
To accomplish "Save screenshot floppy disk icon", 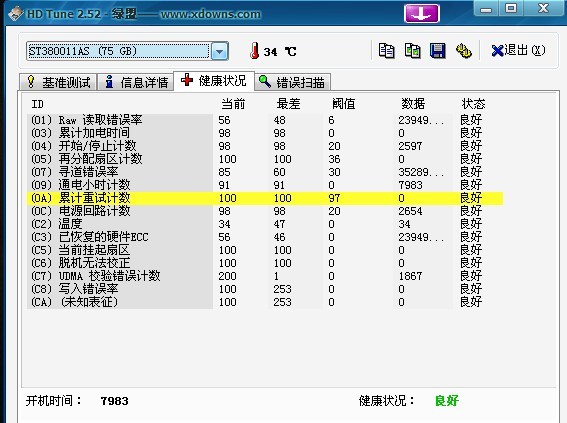I will pyautogui.click(x=438, y=51).
